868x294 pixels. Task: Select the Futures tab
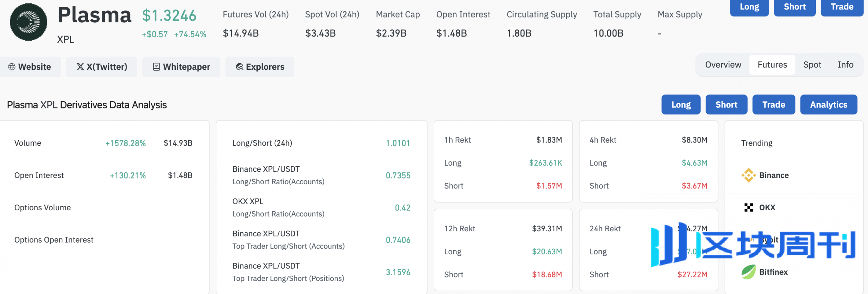click(x=772, y=65)
